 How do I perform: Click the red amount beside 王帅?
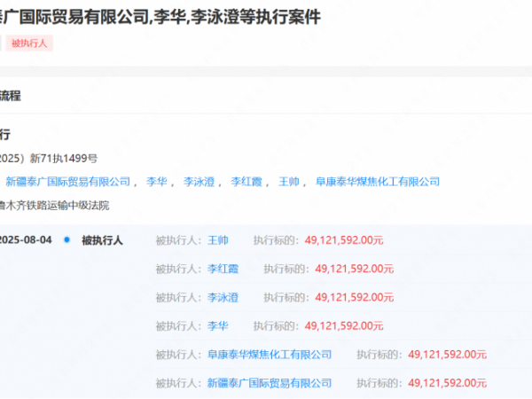pyautogui.click(x=343, y=240)
